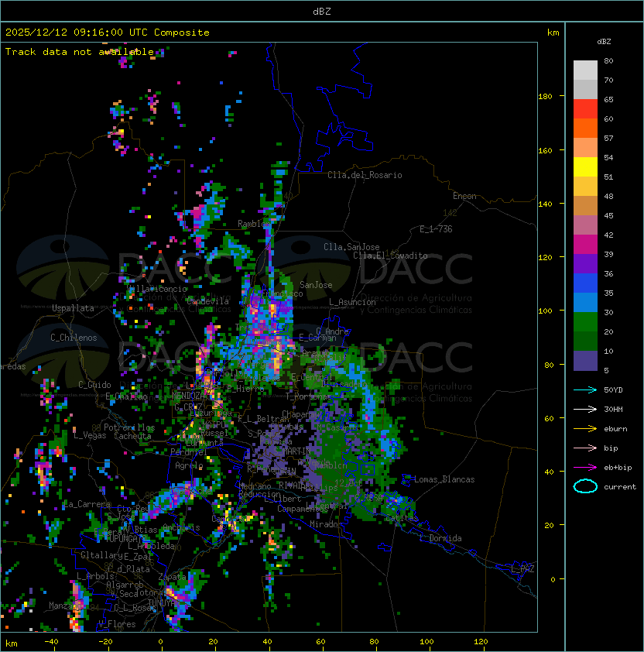
Task: Click the 'dBZ' title at top
Action: (x=322, y=12)
